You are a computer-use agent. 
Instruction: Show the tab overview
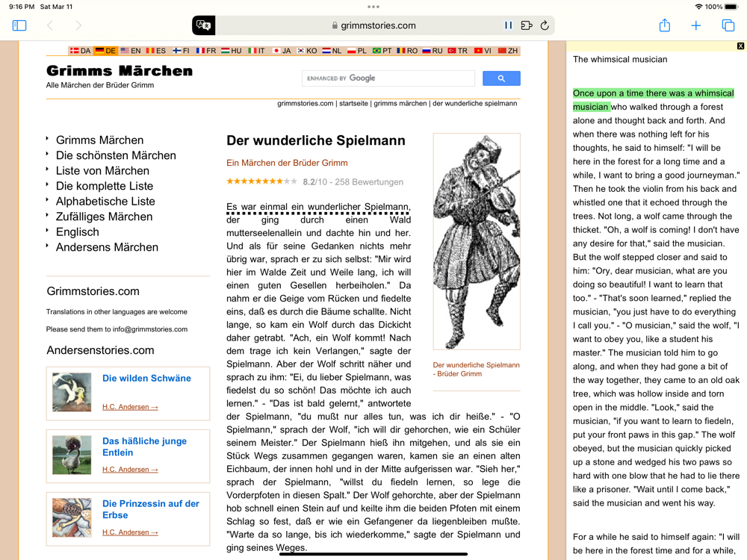coord(728,25)
